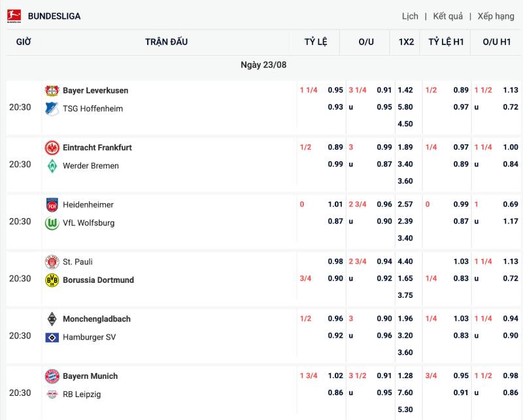Click the TRẬN ĐẤU column header

(166, 42)
